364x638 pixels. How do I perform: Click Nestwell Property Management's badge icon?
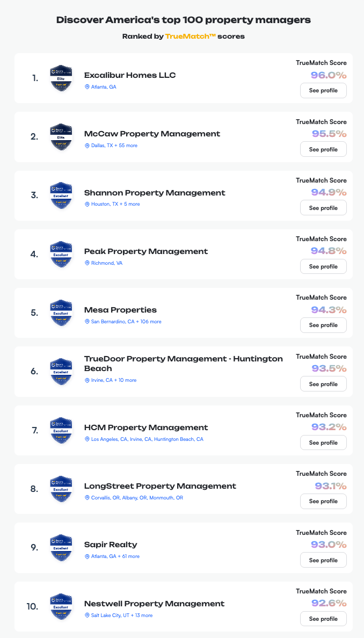click(61, 606)
